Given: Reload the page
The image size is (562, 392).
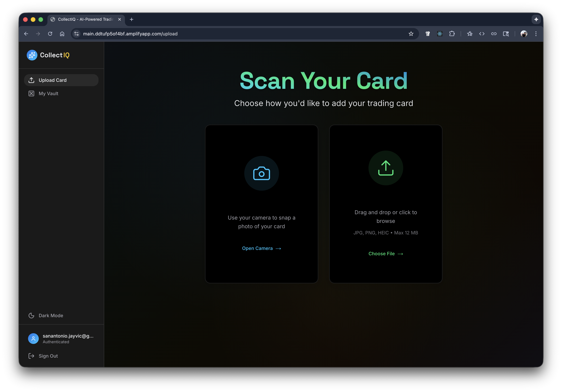Looking at the screenshot, I should point(50,34).
